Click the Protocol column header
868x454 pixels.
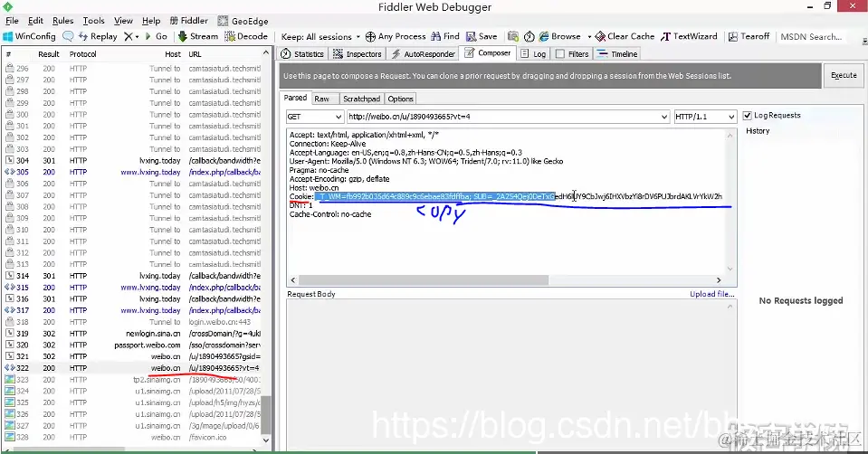[x=83, y=54]
